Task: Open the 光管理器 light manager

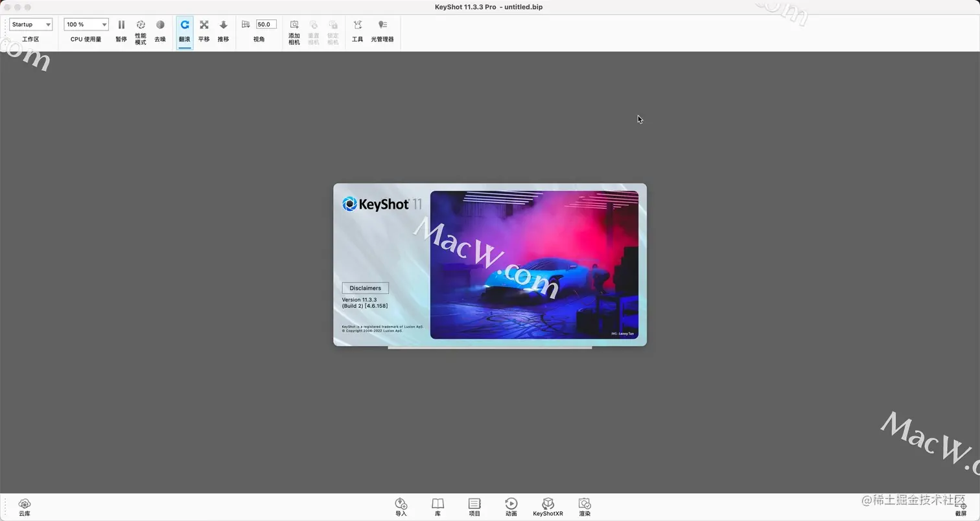Action: (x=382, y=30)
